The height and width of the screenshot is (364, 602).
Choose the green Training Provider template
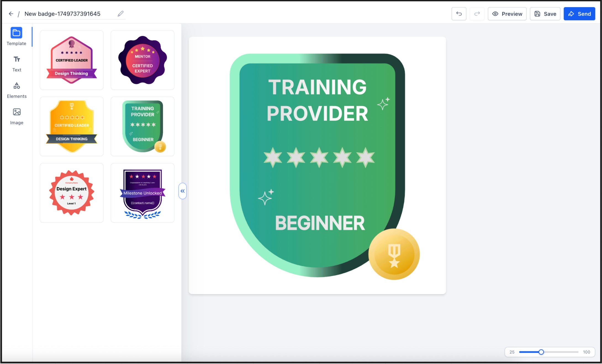142,126
